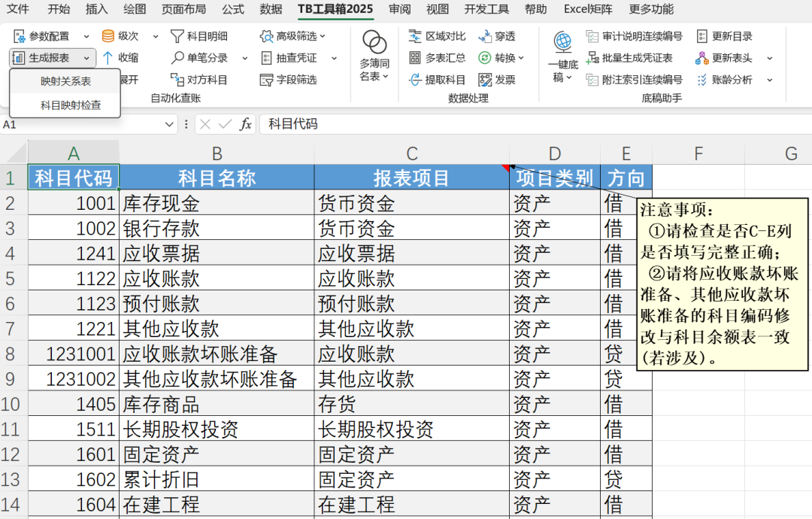Cancel formula entry with X icon
Image resolution: width=812 pixels, height=519 pixels.
point(205,124)
